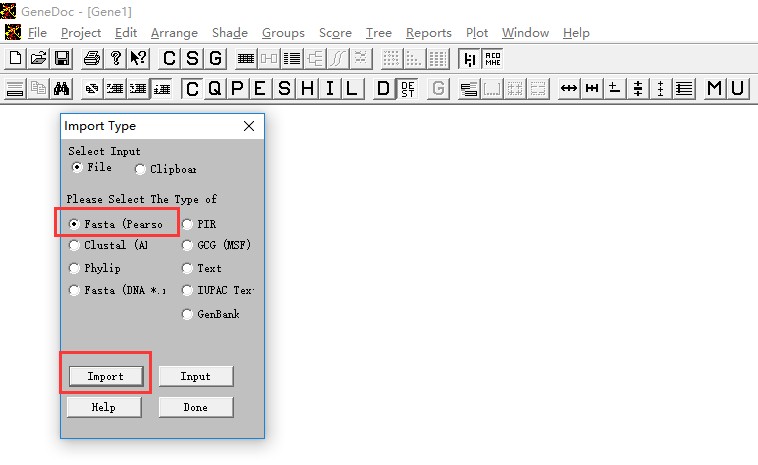758x465 pixels.
Task: Open the Groups menu
Action: [x=283, y=33]
